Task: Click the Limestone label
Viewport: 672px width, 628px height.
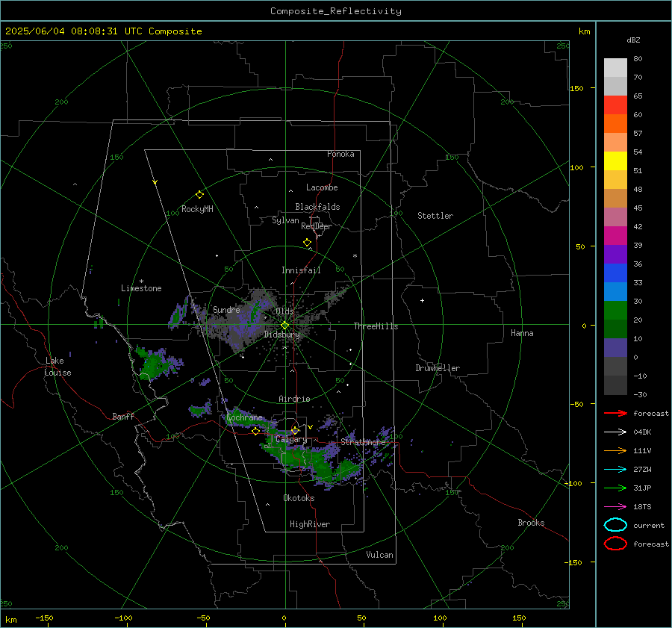Action: point(141,288)
